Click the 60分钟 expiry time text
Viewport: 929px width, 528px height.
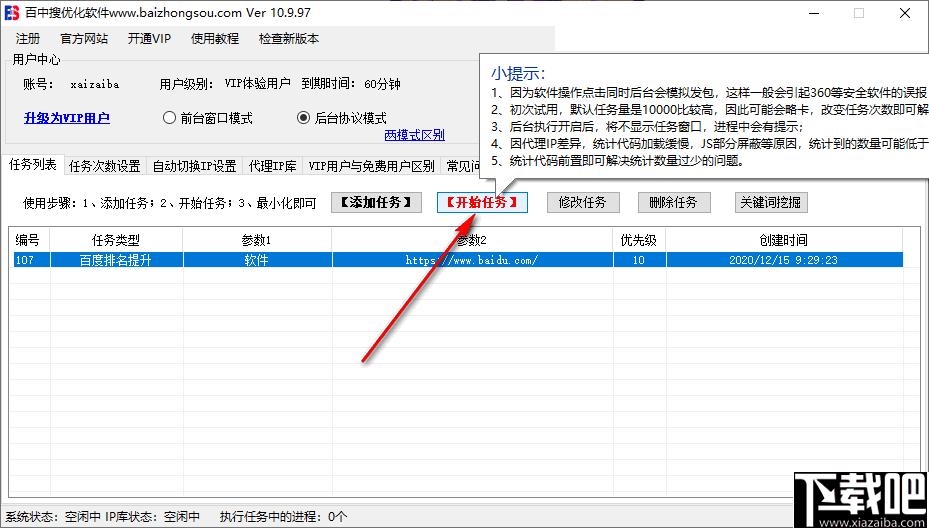[382, 84]
